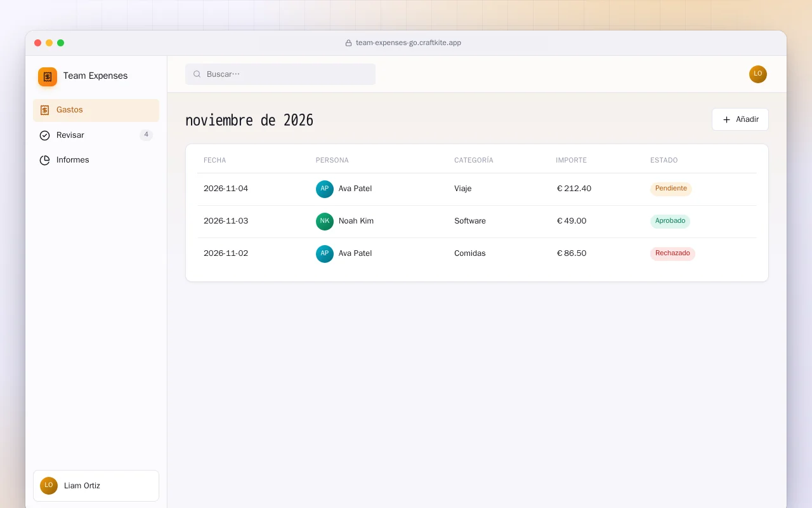812x508 pixels.
Task: Click the Rechazado status badge
Action: (672, 253)
